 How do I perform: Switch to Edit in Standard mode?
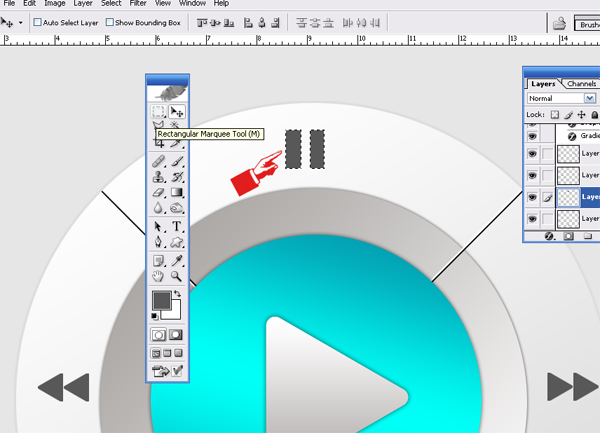[158, 335]
